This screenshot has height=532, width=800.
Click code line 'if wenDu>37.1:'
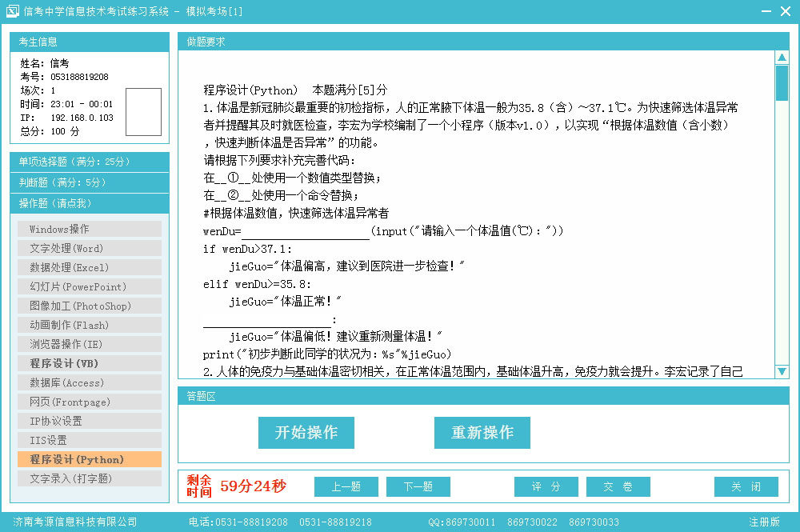(x=247, y=249)
